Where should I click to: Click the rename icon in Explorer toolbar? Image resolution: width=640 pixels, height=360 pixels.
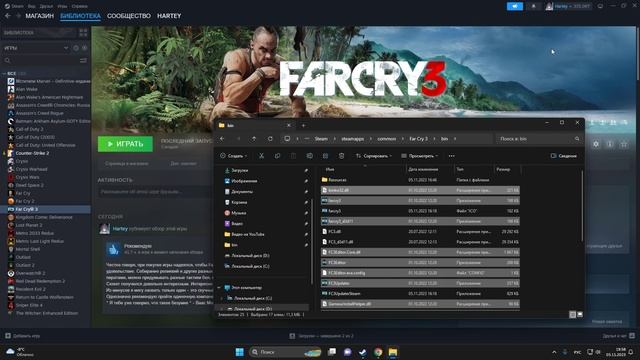(x=309, y=156)
